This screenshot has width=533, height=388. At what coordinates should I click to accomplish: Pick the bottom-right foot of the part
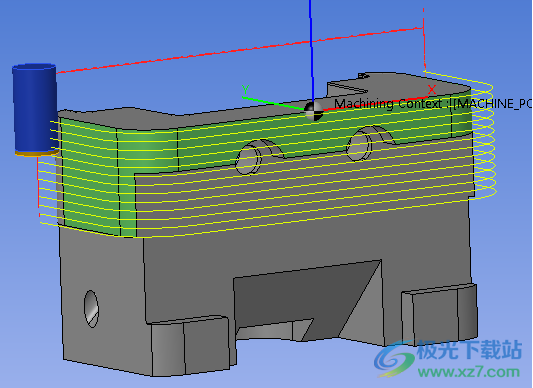439,315
